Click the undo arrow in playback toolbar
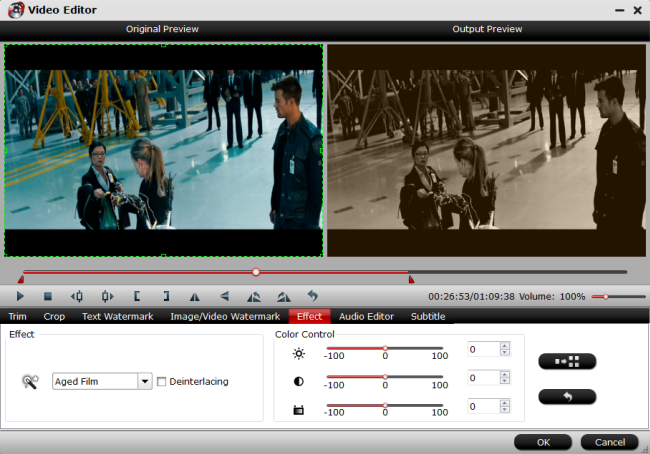Screen dimensions: 650x454 click(312, 296)
